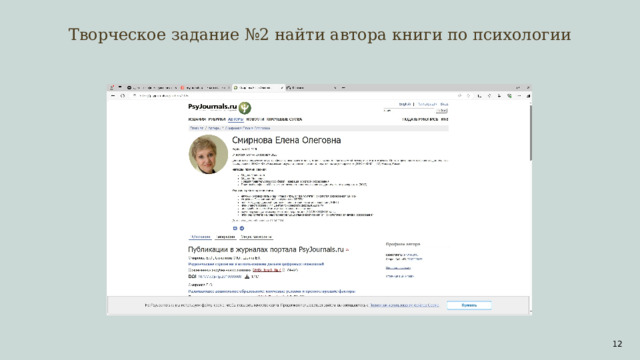This screenshot has height=360, width=640.
Task: Click the download icon next to the DOI
Action: [x=247, y=277]
